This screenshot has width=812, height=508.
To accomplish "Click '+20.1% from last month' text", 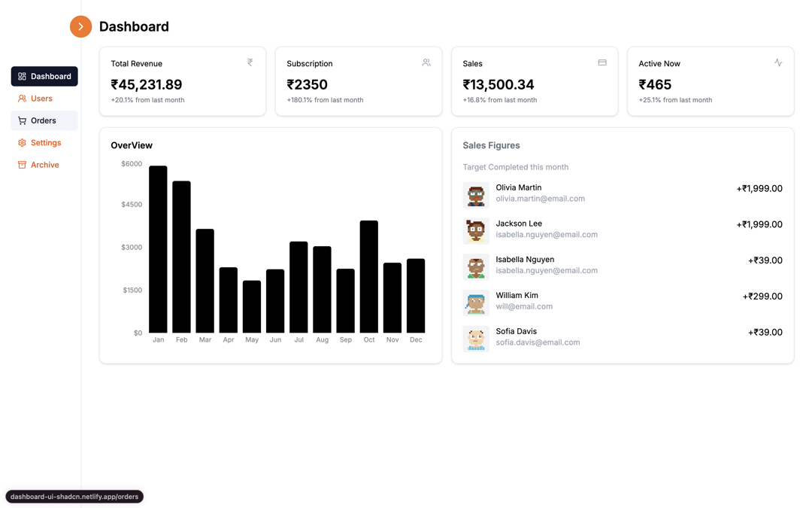I will coord(147,100).
